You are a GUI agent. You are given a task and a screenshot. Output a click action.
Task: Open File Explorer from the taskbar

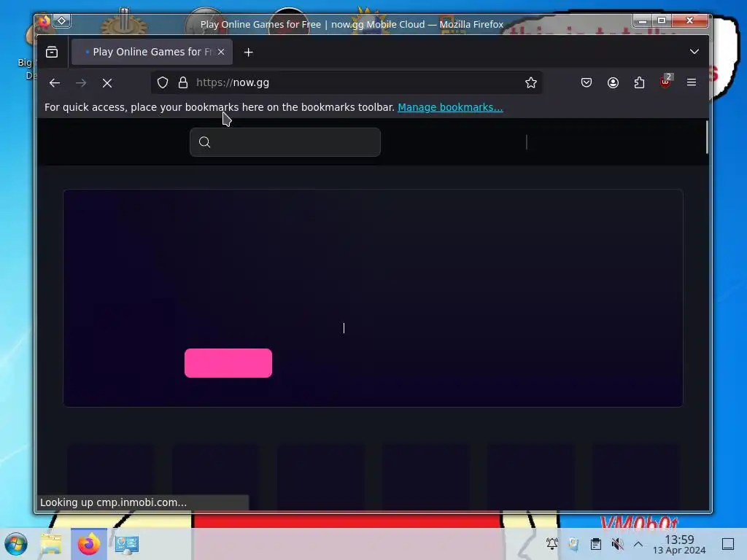[51, 544]
